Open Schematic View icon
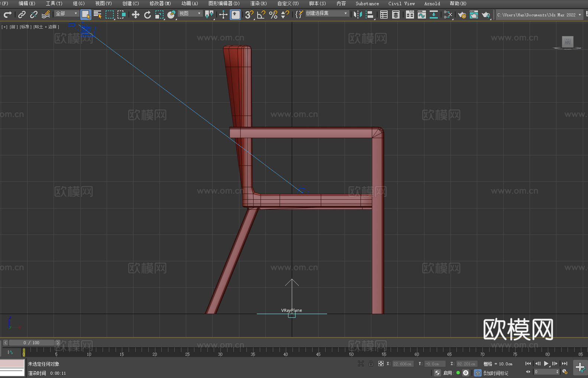The height and width of the screenshot is (378, 588). coord(434,14)
